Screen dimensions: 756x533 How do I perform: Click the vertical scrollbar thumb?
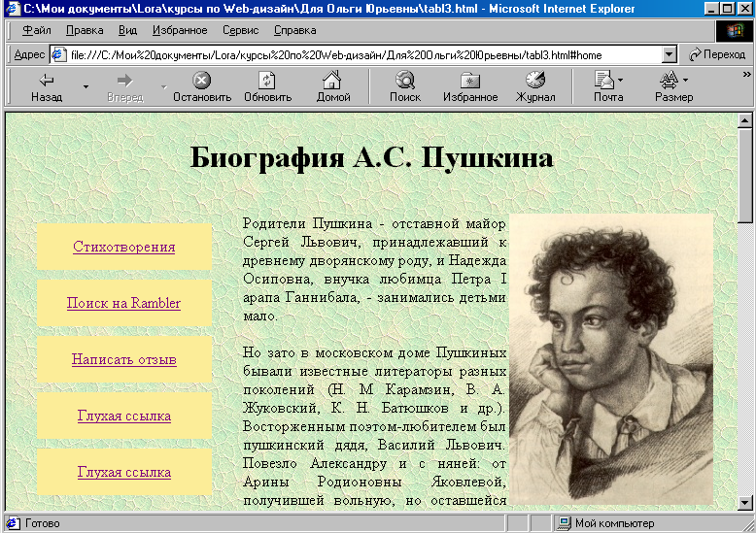(x=744, y=176)
